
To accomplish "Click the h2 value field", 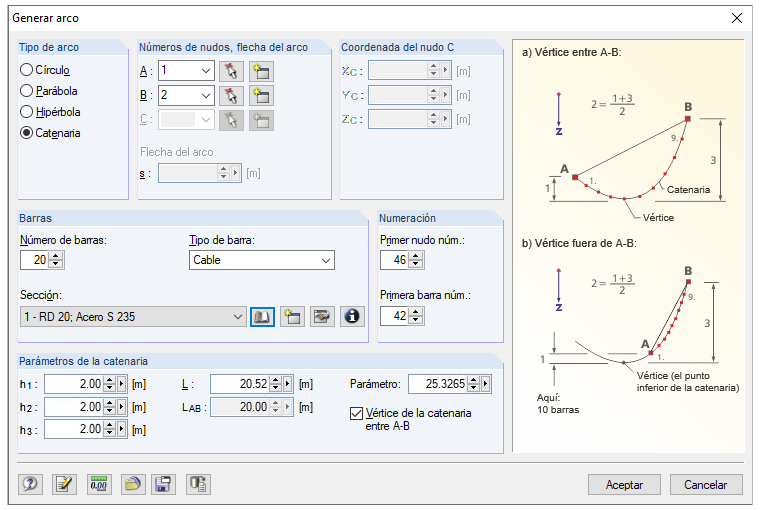I will click(x=74, y=407).
